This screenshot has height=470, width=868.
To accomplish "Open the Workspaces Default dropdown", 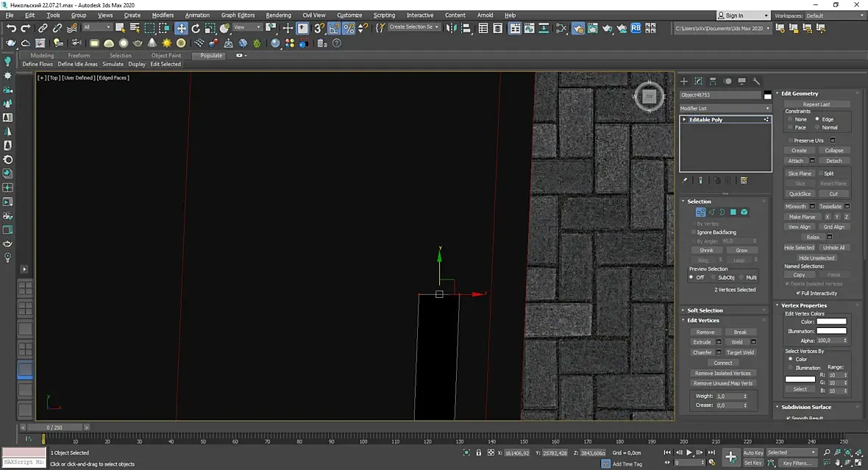I will pos(834,15).
